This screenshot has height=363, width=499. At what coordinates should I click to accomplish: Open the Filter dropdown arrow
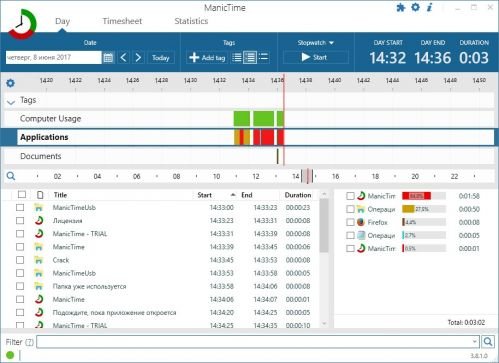(x=475, y=342)
